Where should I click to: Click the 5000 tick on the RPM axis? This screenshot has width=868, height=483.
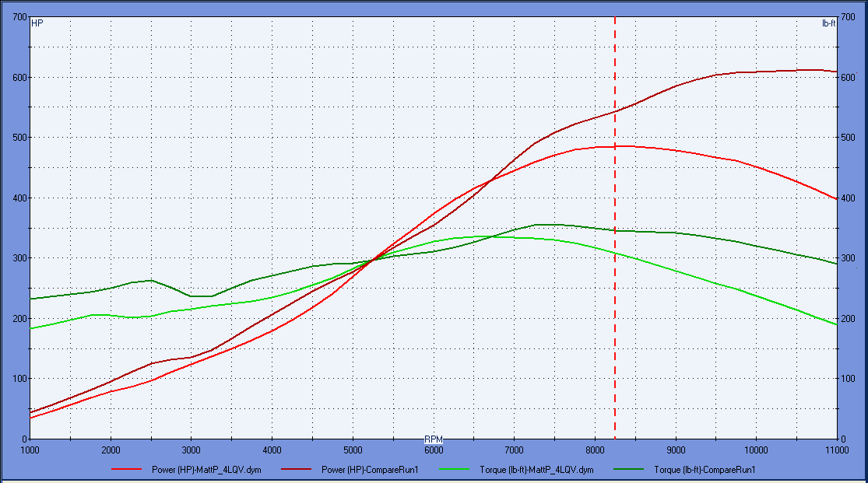click(353, 450)
